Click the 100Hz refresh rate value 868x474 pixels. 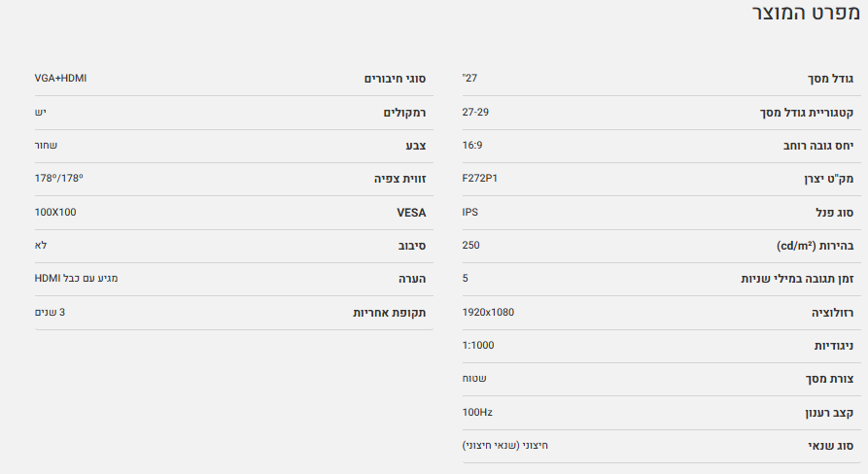pos(477,412)
